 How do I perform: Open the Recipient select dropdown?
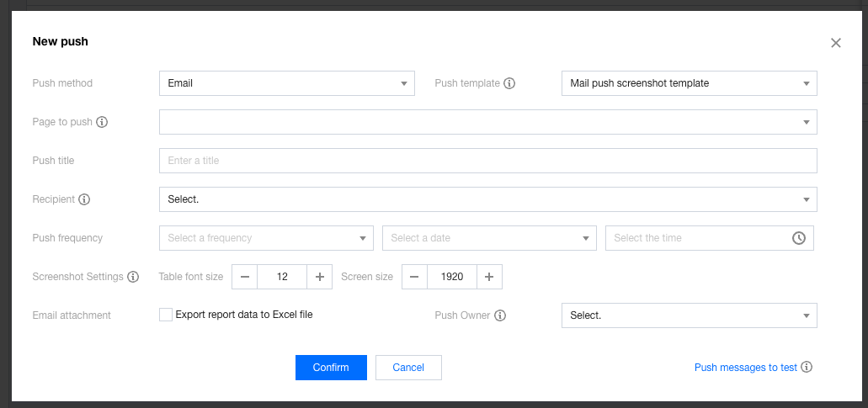click(x=487, y=199)
